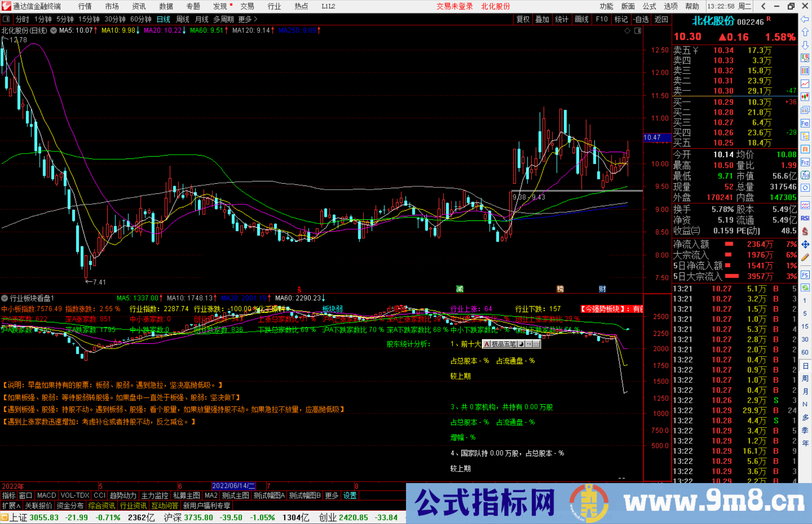This screenshot has width=812, height=524.
Task: Open the 更多 indicator dropdown near 设置
Action: point(331,495)
